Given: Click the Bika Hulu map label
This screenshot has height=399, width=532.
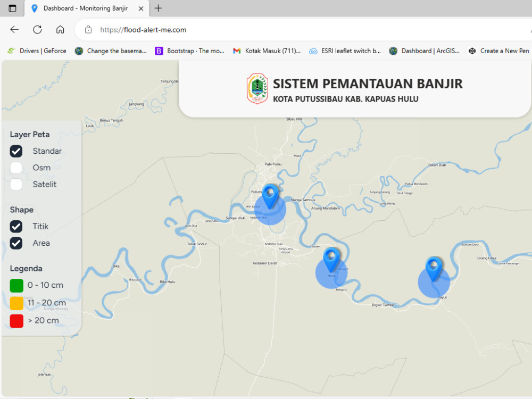Looking at the screenshot, I should coord(167,281).
